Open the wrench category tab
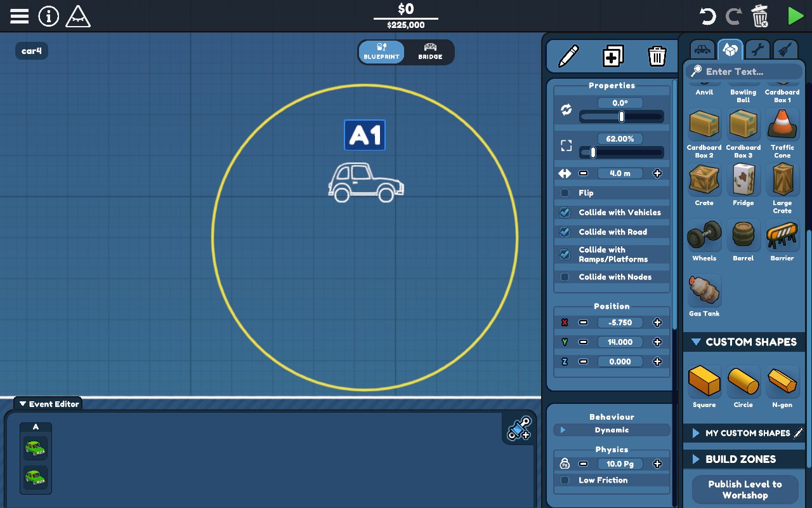The width and height of the screenshot is (812, 508). [757, 49]
